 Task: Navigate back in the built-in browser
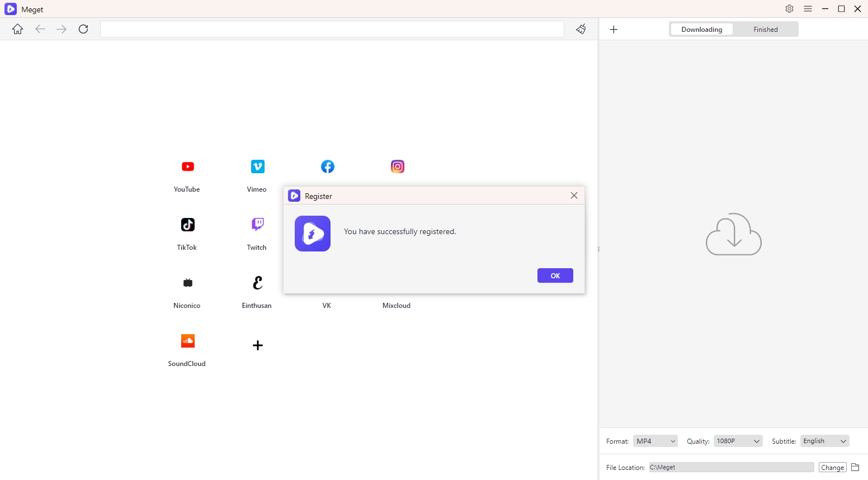[40, 29]
